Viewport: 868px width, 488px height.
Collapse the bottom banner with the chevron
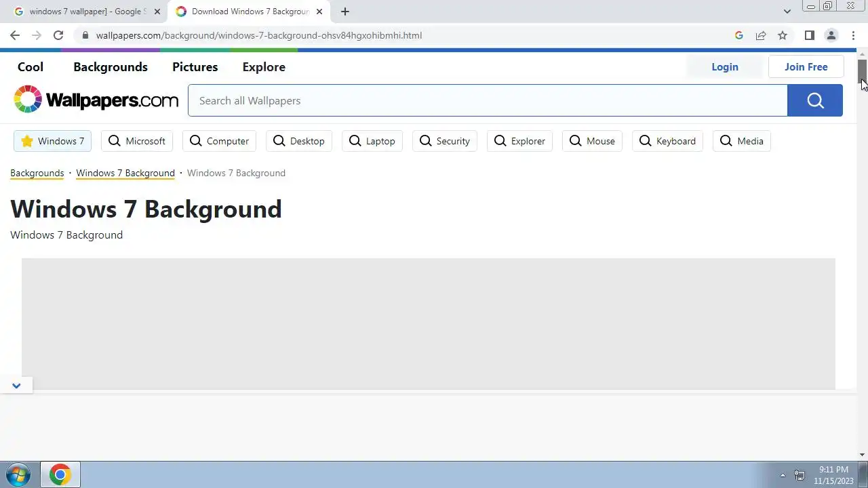[16, 386]
